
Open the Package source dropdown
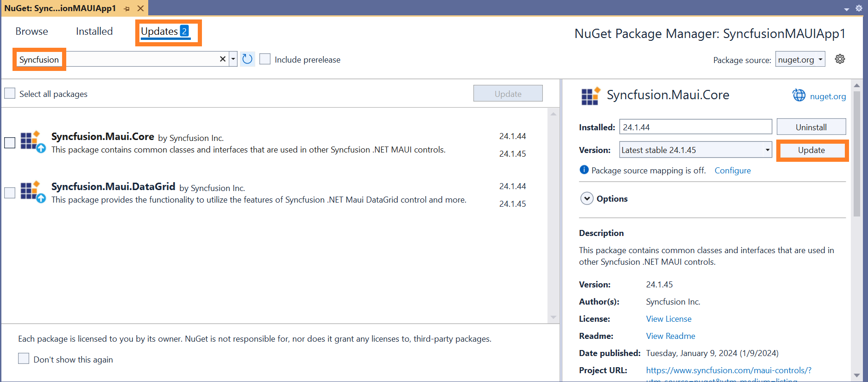tap(800, 59)
